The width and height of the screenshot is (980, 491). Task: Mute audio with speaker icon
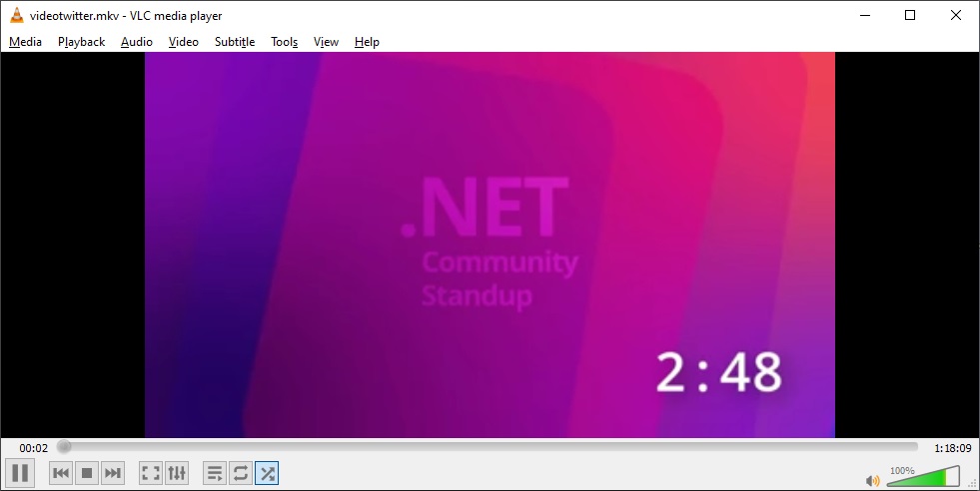click(872, 480)
